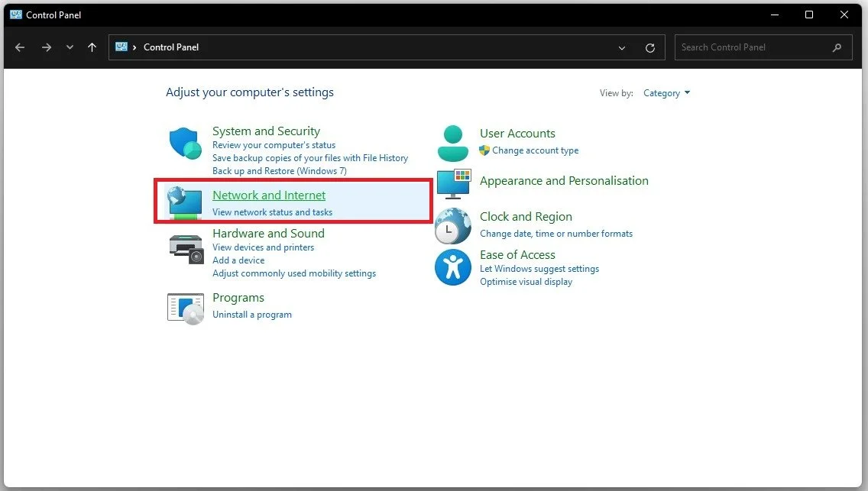Open Back up and Restore (Windows 7)

(280, 171)
